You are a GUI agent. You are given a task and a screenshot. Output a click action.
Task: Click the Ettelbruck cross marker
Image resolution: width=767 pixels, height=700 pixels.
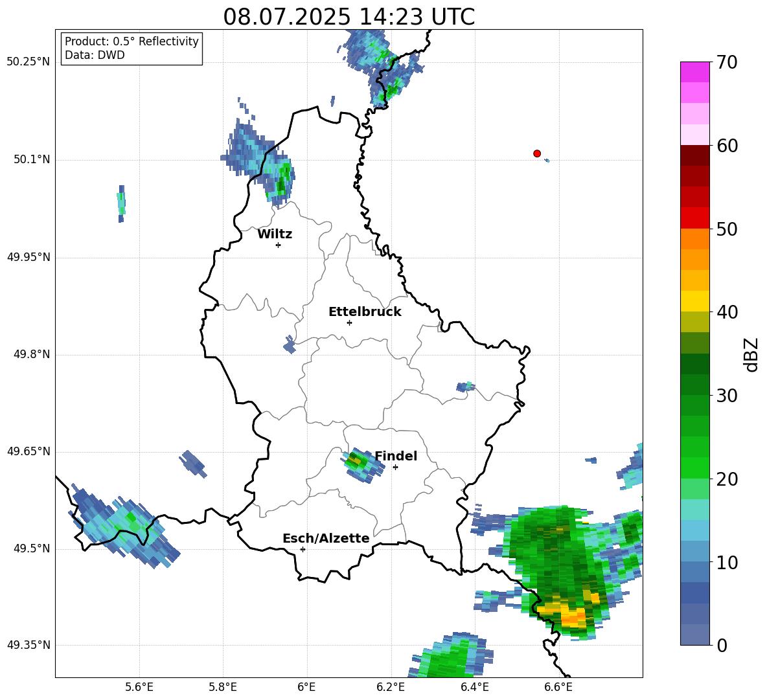pos(349,322)
